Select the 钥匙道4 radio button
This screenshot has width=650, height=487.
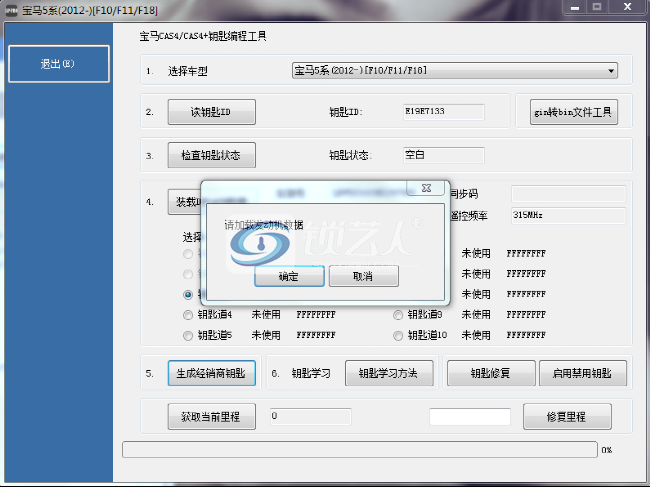coord(188,315)
